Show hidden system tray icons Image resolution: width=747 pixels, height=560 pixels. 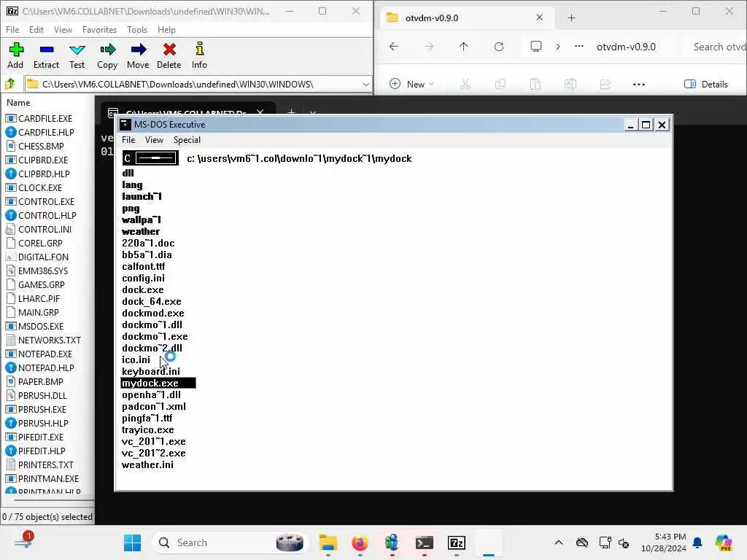click(x=559, y=542)
